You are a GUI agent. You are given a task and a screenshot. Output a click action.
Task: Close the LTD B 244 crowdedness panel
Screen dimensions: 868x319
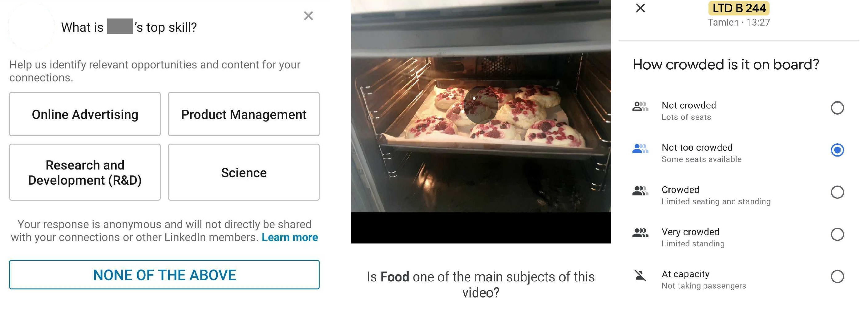(x=640, y=8)
